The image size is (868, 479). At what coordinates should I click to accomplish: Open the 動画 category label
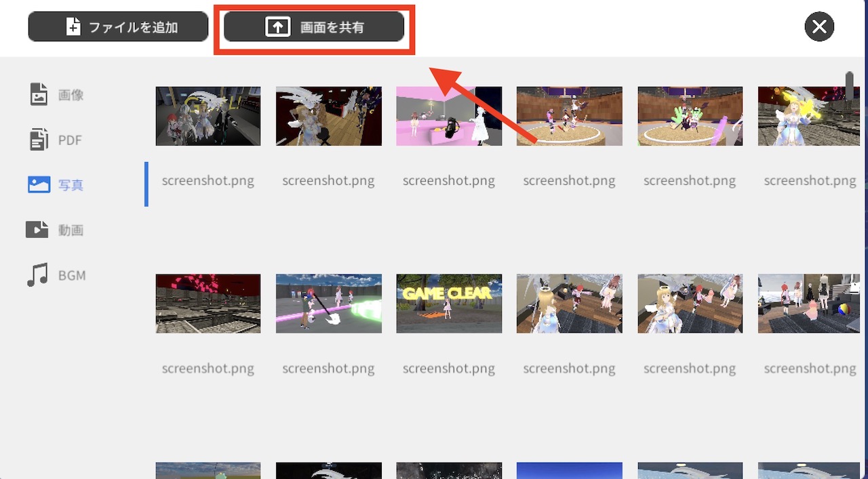pyautogui.click(x=71, y=230)
